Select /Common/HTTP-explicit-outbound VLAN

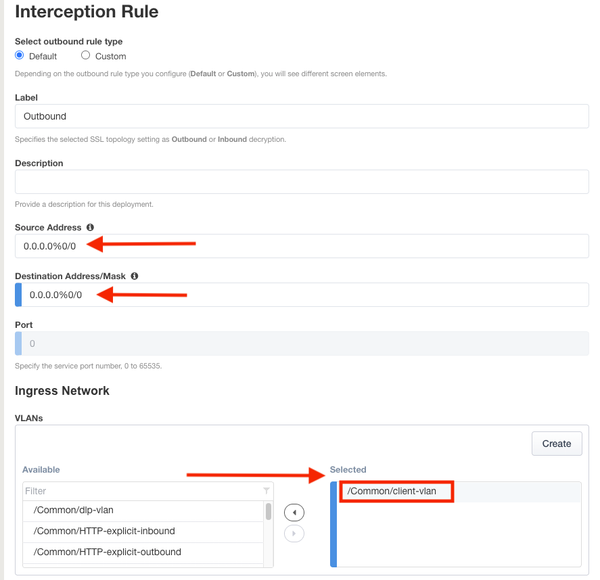point(140,552)
